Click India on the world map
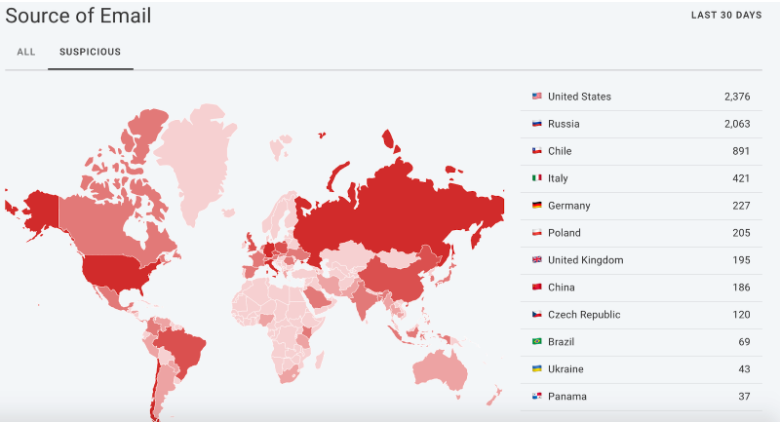The width and height of the screenshot is (783, 425). point(365,300)
